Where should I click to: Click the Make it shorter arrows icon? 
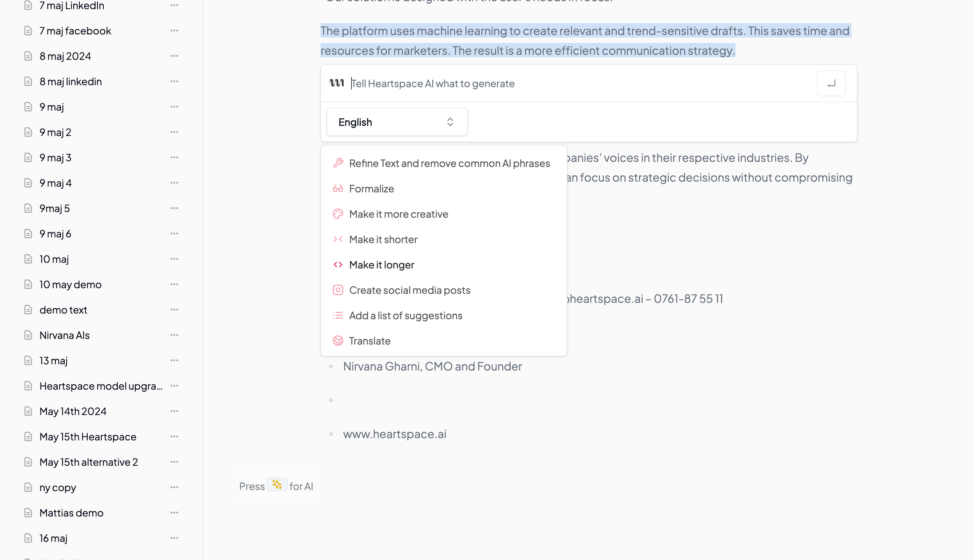[x=338, y=239]
